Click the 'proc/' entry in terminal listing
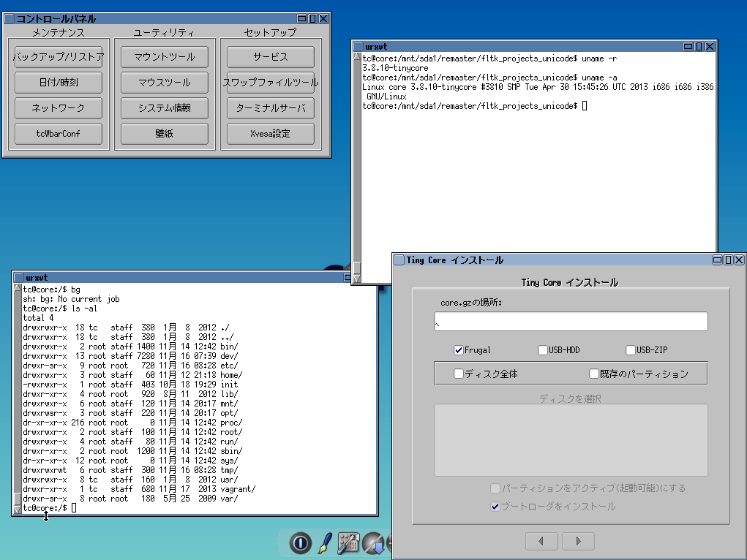Viewport: 747px width, 560px height. point(231,423)
